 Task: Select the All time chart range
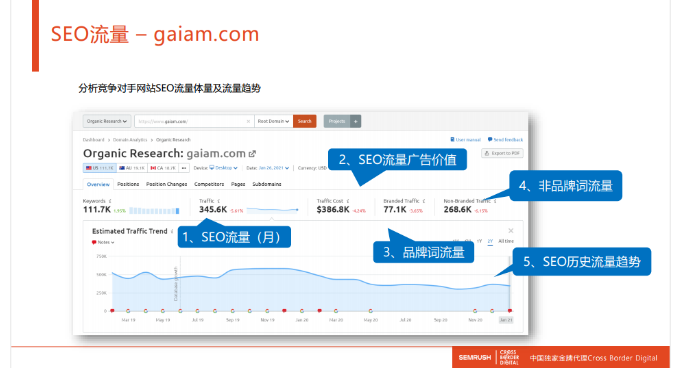click(x=506, y=241)
